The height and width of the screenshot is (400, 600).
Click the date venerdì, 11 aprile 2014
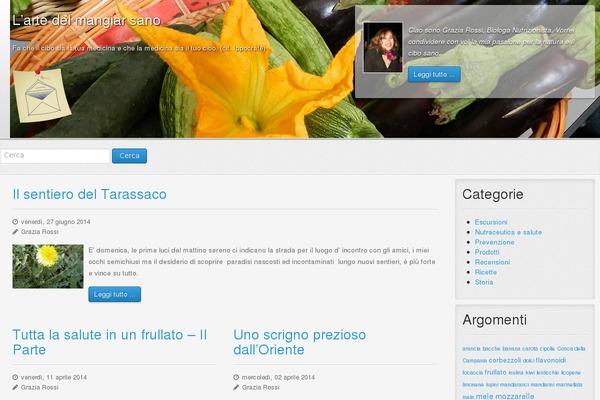pyautogui.click(x=54, y=377)
